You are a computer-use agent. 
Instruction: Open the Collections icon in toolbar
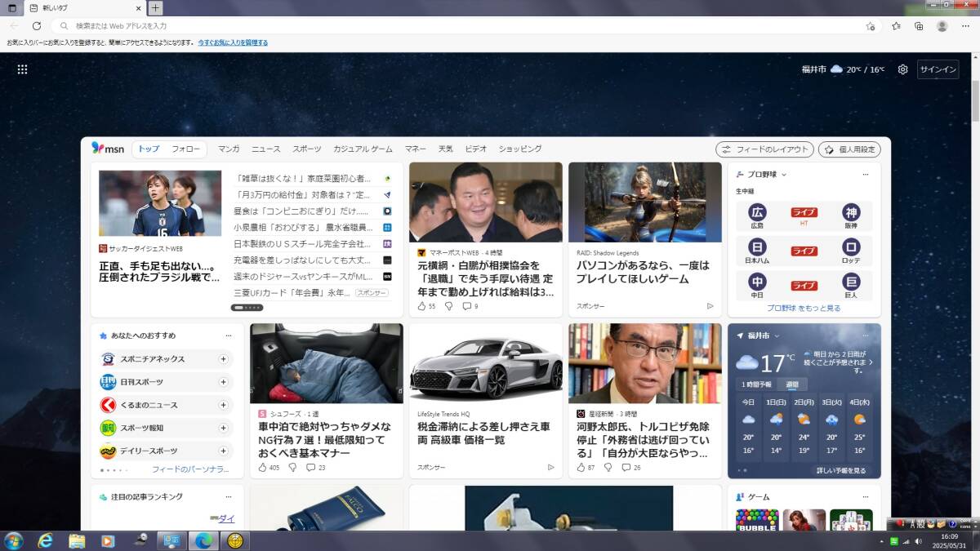point(919,26)
